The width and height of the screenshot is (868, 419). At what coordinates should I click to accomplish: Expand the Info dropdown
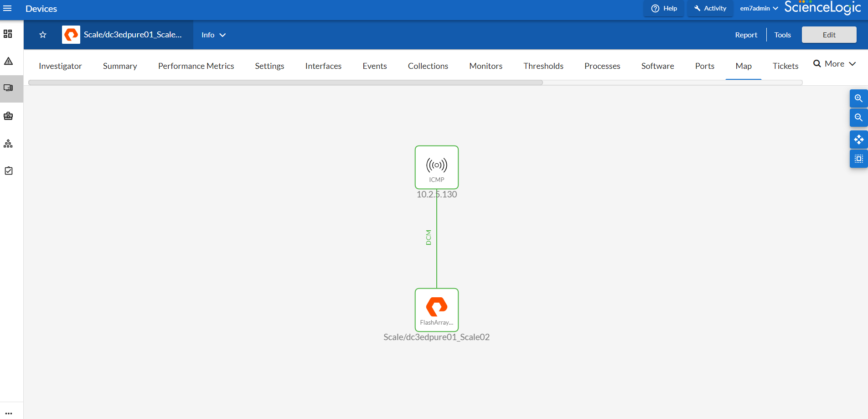pyautogui.click(x=213, y=35)
